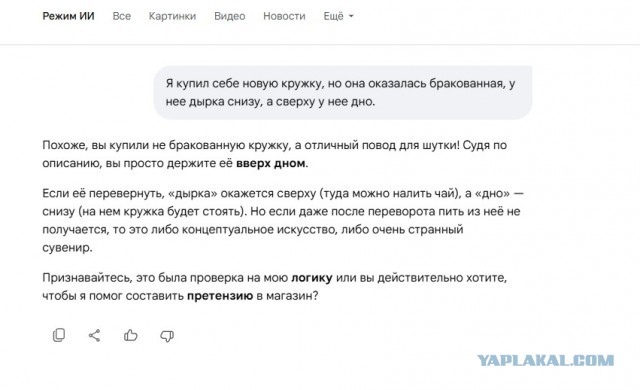Switch to the Видео tab
Viewport: 640px width, 390px height.
229,16
